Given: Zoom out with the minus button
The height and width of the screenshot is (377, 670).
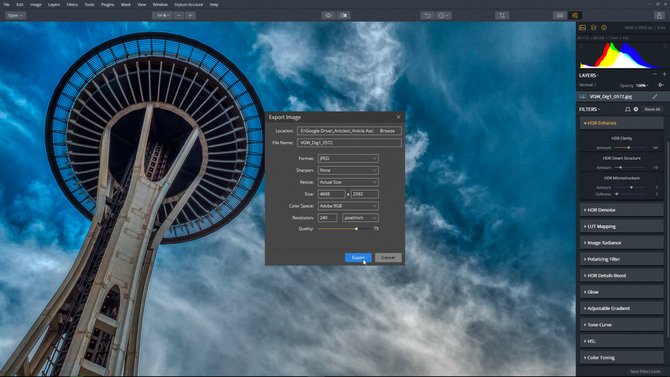Looking at the screenshot, I should (179, 15).
